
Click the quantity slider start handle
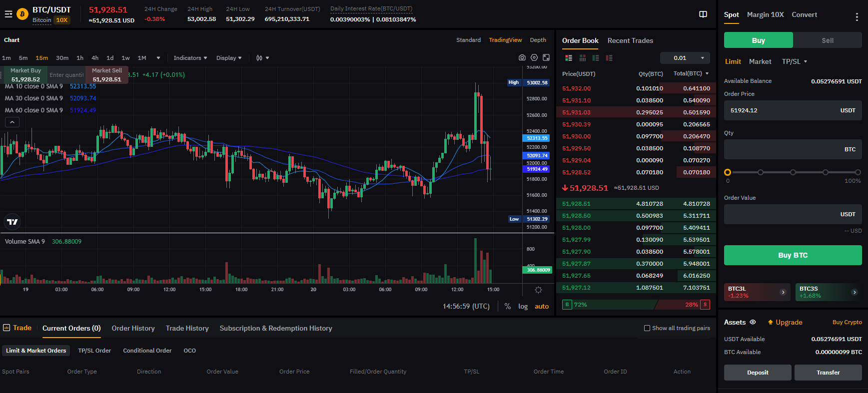point(728,172)
